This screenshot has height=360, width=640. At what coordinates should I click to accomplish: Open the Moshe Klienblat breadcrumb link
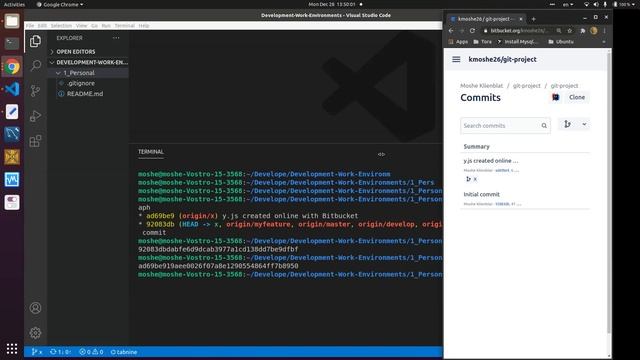pos(482,86)
